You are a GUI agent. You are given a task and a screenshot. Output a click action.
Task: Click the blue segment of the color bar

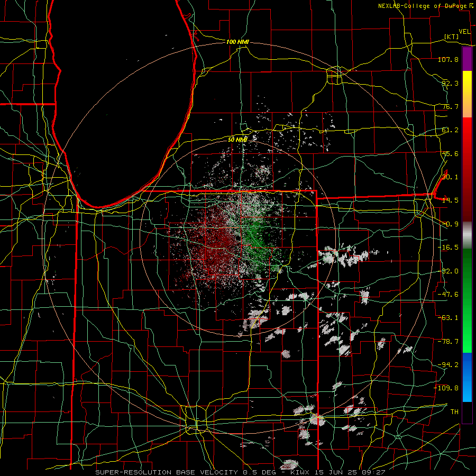[467, 377]
